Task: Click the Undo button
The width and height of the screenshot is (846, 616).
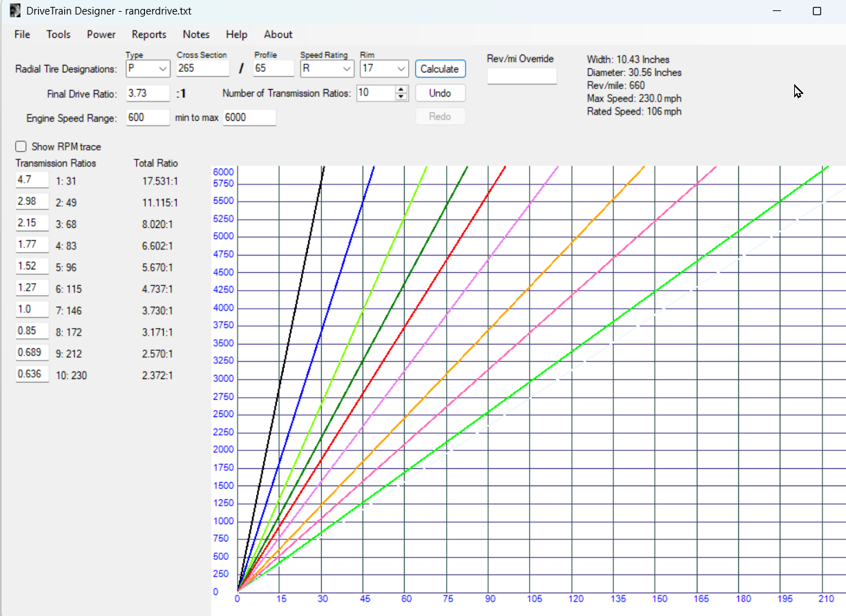Action: click(x=440, y=93)
